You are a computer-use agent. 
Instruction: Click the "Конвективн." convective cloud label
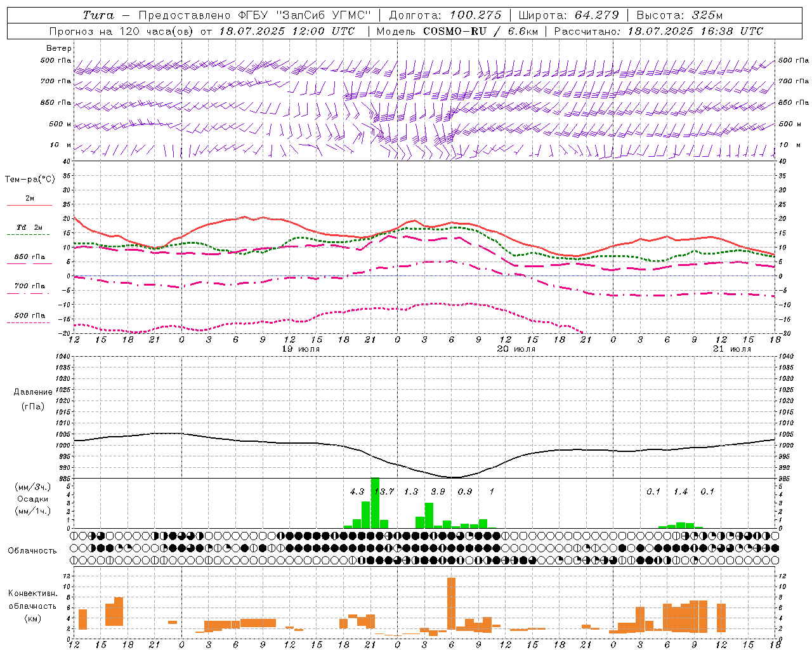click(x=33, y=594)
